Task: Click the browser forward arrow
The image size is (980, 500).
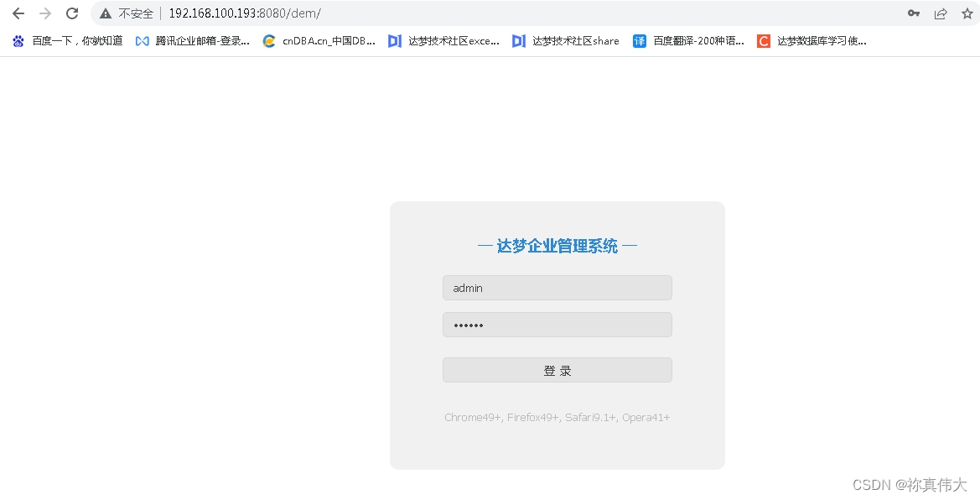Action: 45,13
